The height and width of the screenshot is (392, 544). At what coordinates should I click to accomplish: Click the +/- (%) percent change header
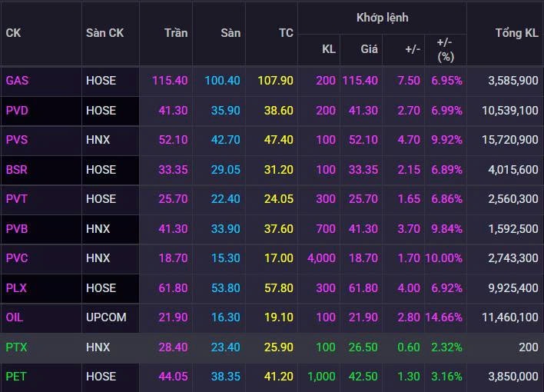pos(445,49)
